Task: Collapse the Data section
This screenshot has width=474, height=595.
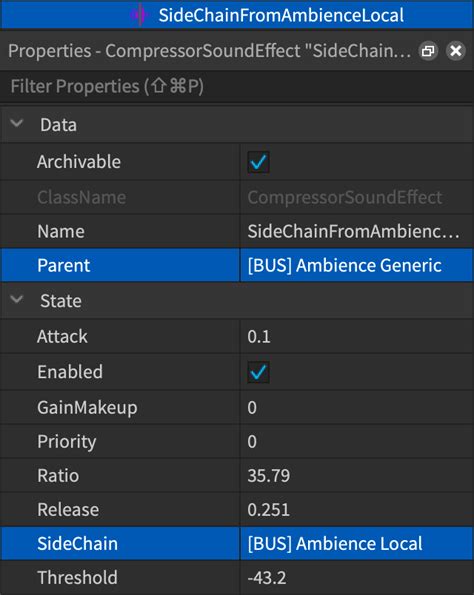Action: (x=17, y=123)
